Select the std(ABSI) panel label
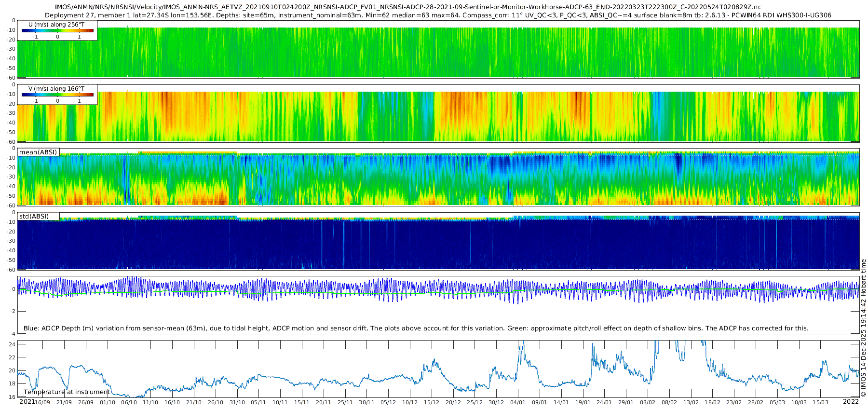The height and width of the screenshot is (410, 868). [x=34, y=216]
